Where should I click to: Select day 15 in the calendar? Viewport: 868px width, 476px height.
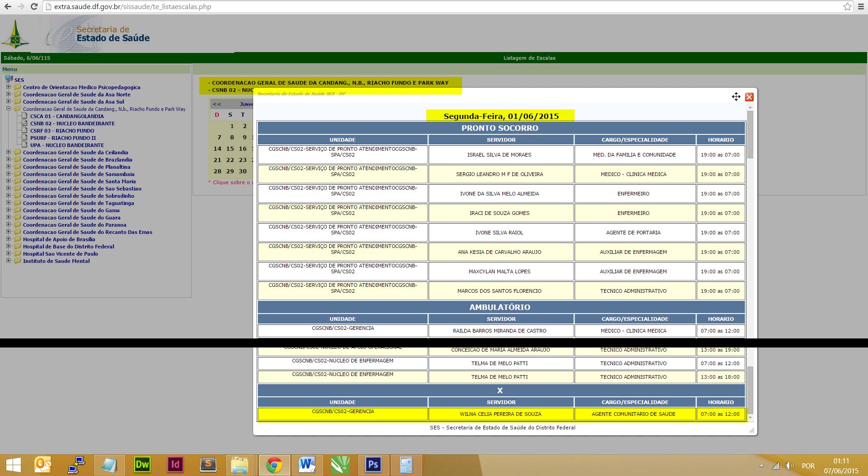point(230,148)
